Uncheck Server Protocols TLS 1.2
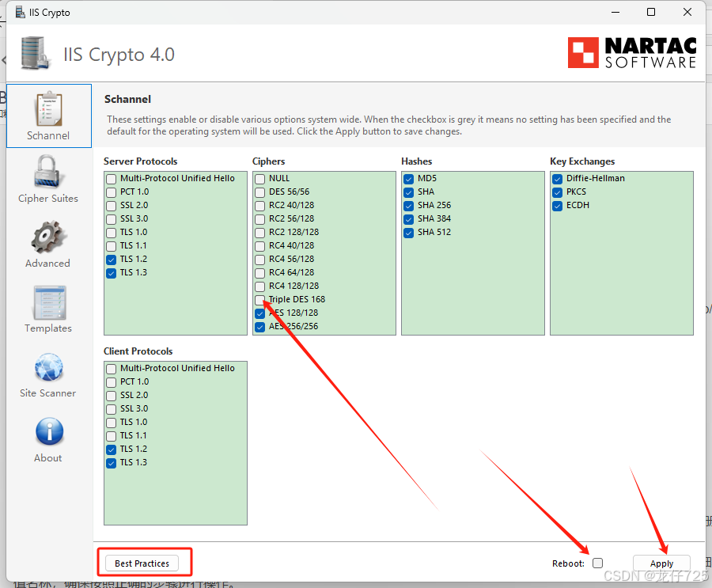 [x=112, y=260]
